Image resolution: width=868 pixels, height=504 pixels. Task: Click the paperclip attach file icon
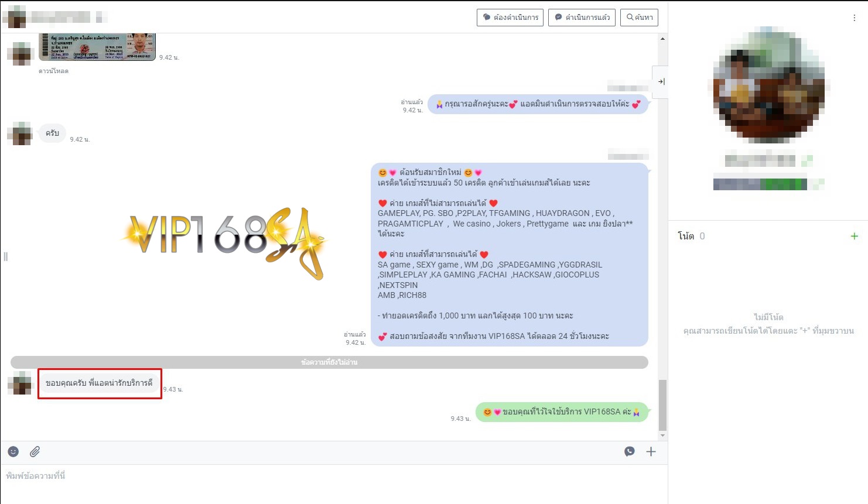(35, 451)
